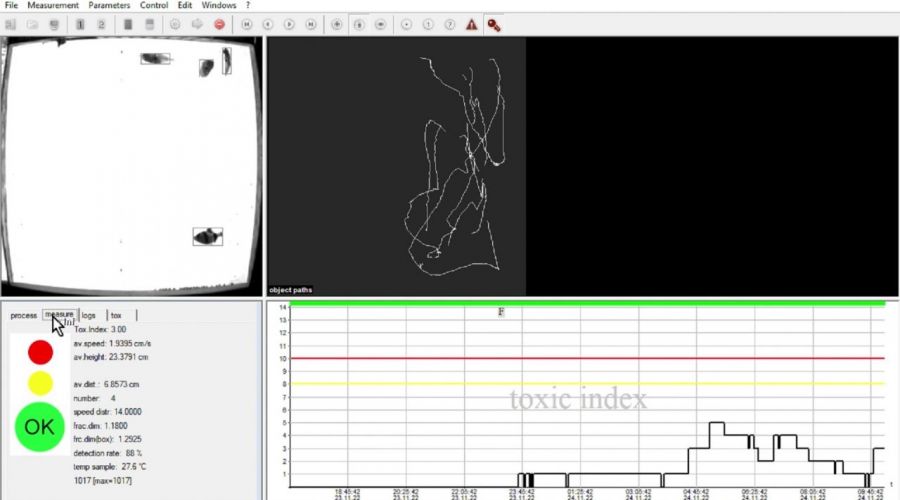Skip to first record in toolbar
The image size is (900, 500).
click(x=246, y=25)
